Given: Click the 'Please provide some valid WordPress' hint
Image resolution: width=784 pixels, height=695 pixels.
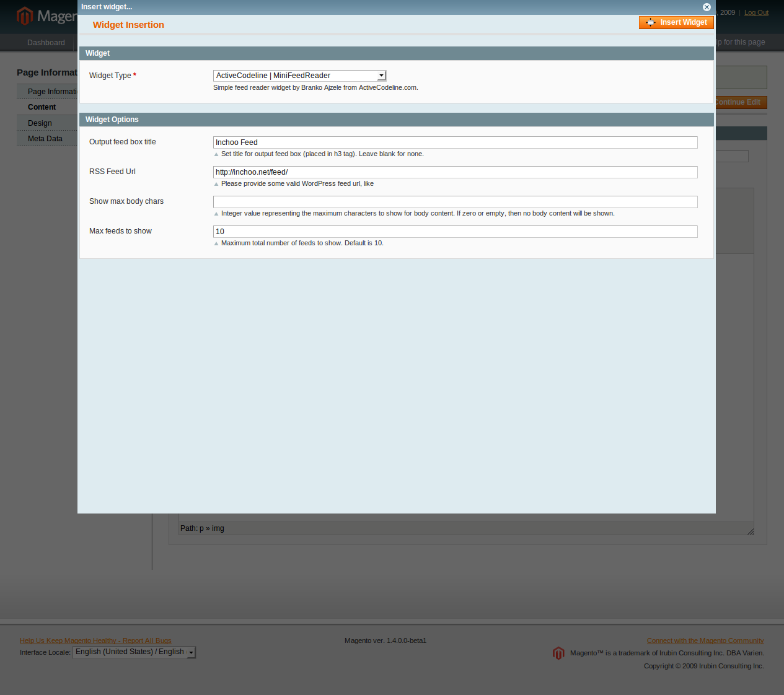Looking at the screenshot, I should (x=297, y=183).
